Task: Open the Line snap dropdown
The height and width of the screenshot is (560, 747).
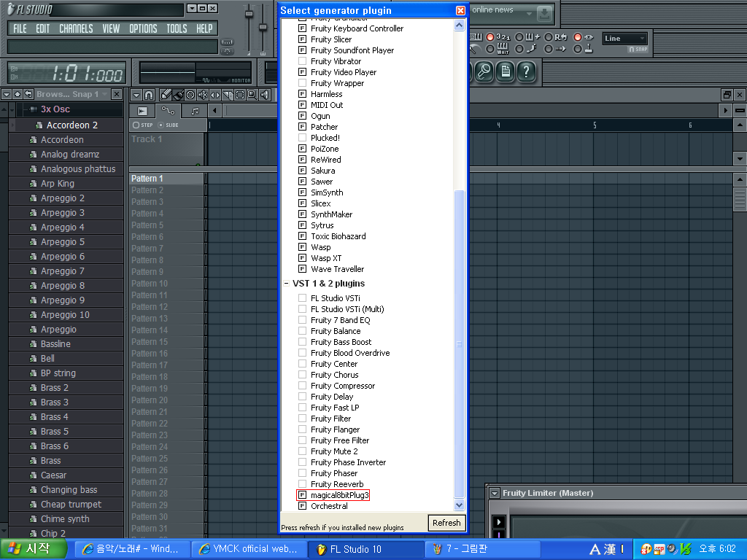Action: click(625, 39)
